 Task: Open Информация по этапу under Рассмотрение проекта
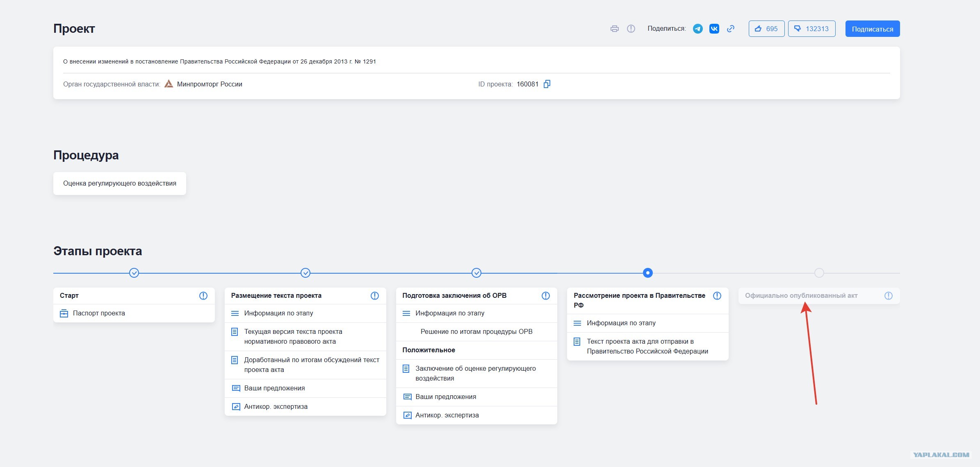click(648, 323)
